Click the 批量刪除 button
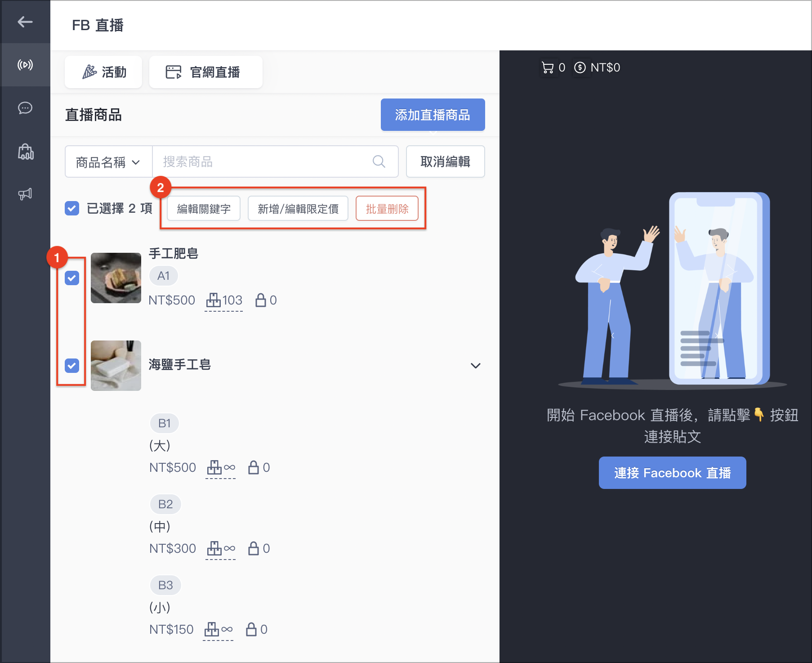Viewport: 812px width, 663px height. click(387, 208)
